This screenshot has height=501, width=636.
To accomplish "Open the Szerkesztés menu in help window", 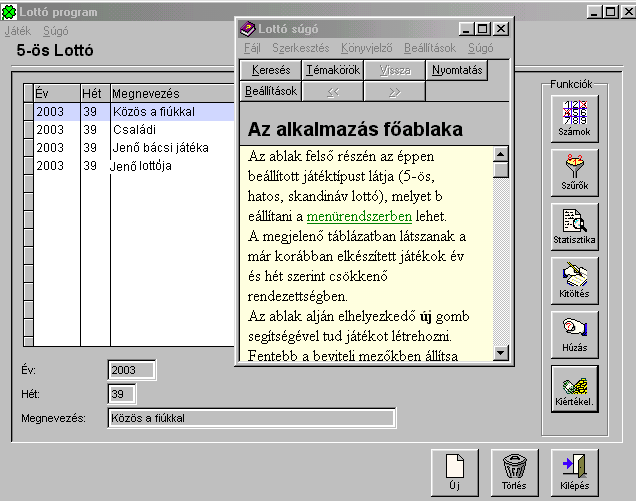I will click(x=301, y=48).
